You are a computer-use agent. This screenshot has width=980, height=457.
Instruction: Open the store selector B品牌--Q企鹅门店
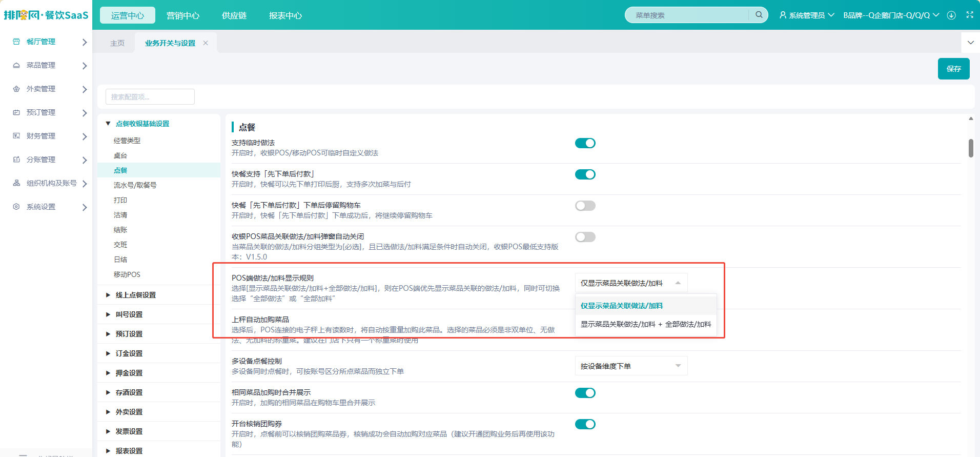(891, 15)
